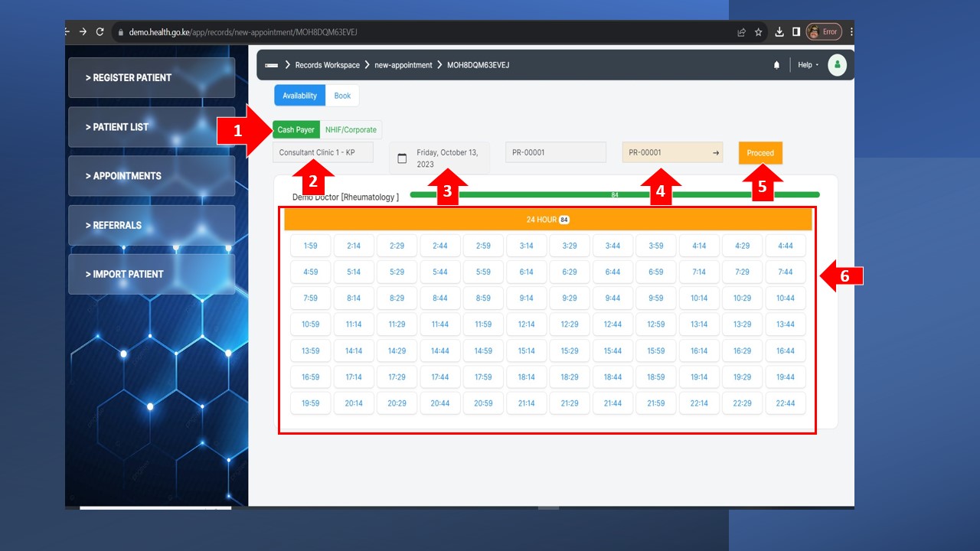The image size is (980, 551).
Task: Open Records Workspace breadcrumb link
Action: click(328, 65)
